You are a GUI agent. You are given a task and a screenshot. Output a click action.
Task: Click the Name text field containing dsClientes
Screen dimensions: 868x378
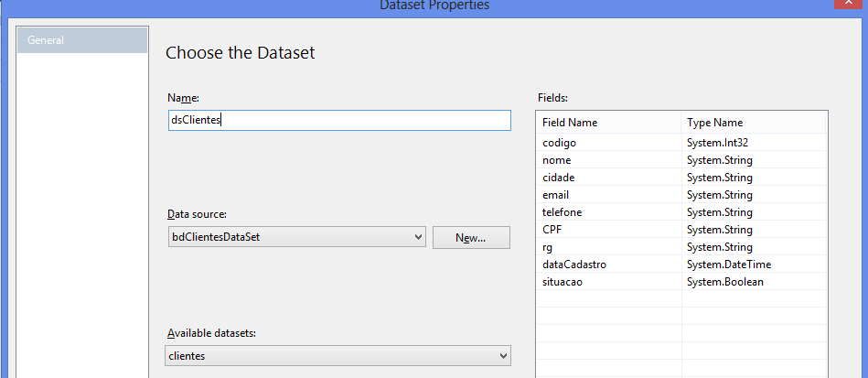pyautogui.click(x=338, y=121)
